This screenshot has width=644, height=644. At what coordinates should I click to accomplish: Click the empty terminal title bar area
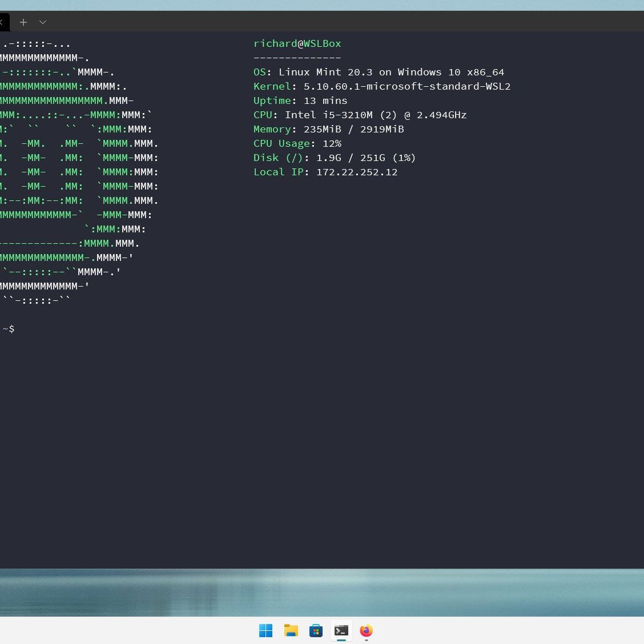pyautogui.click(x=343, y=22)
